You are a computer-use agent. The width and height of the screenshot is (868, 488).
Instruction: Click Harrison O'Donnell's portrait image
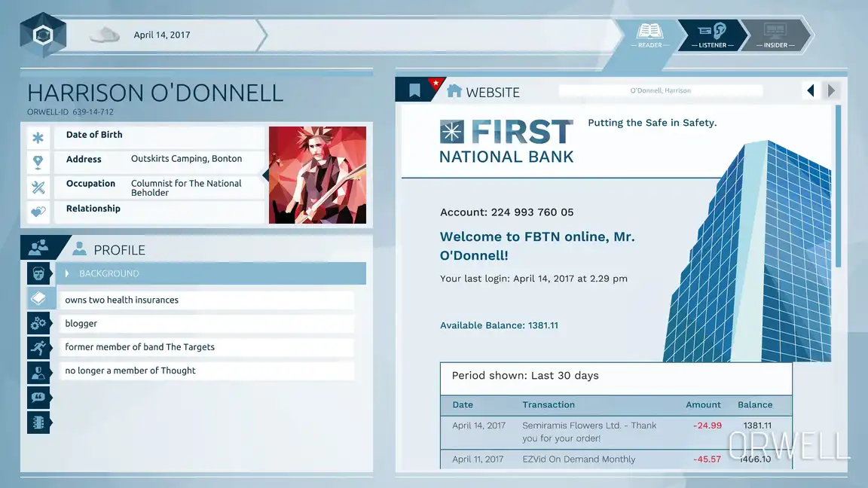317,175
